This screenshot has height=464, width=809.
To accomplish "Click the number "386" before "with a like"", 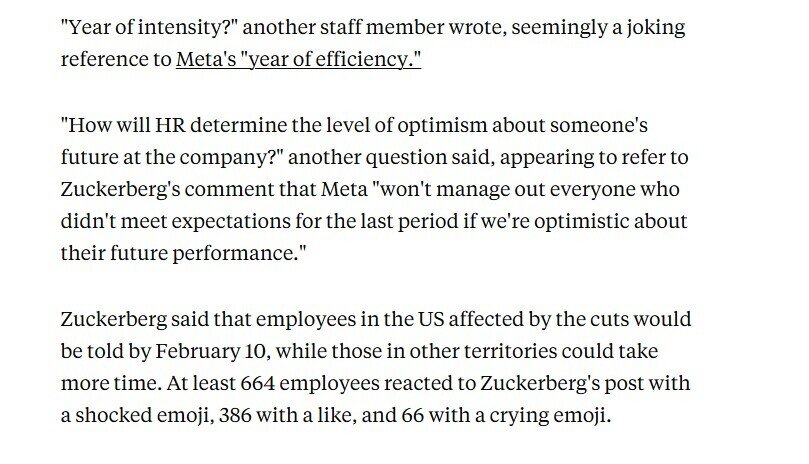I will point(235,415).
